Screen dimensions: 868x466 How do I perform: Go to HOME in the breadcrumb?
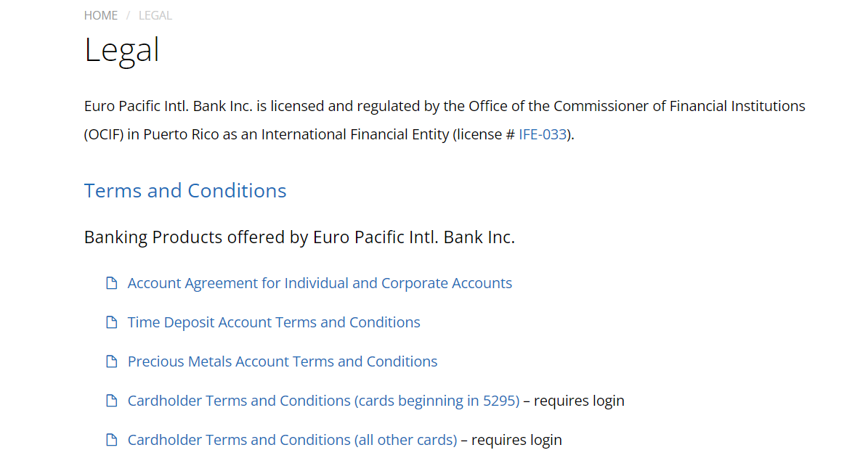point(101,15)
